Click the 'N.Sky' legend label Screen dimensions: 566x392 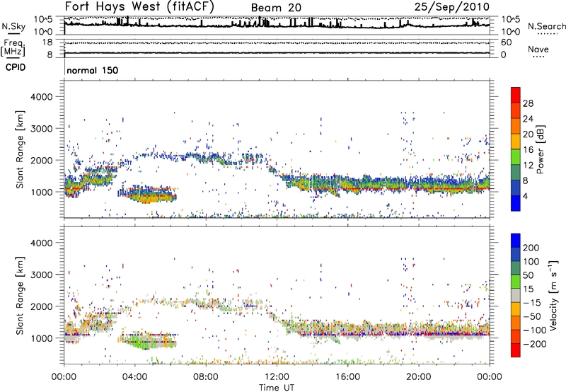[x=13, y=26]
